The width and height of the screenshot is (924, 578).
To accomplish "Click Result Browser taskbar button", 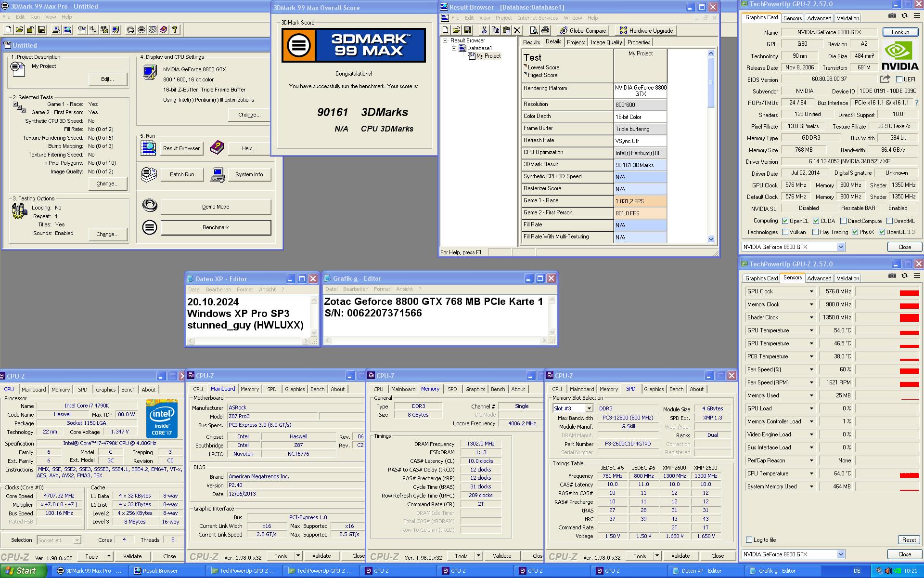I will (167, 571).
